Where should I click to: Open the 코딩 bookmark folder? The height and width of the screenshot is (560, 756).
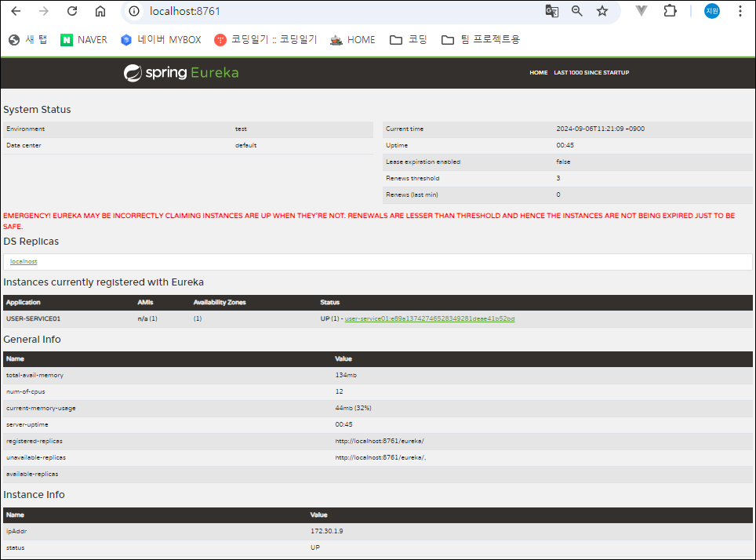409,39
